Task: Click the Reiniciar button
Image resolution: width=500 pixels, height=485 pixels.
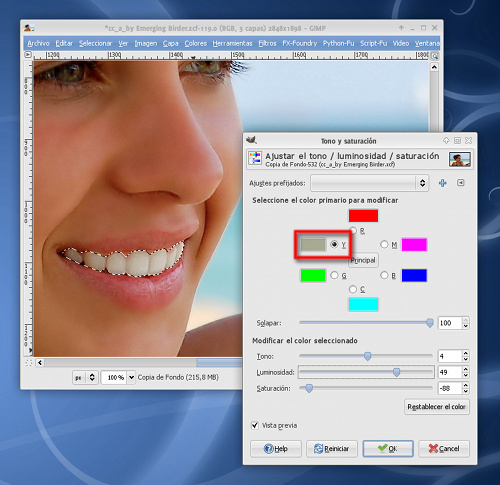Action: [x=332, y=449]
